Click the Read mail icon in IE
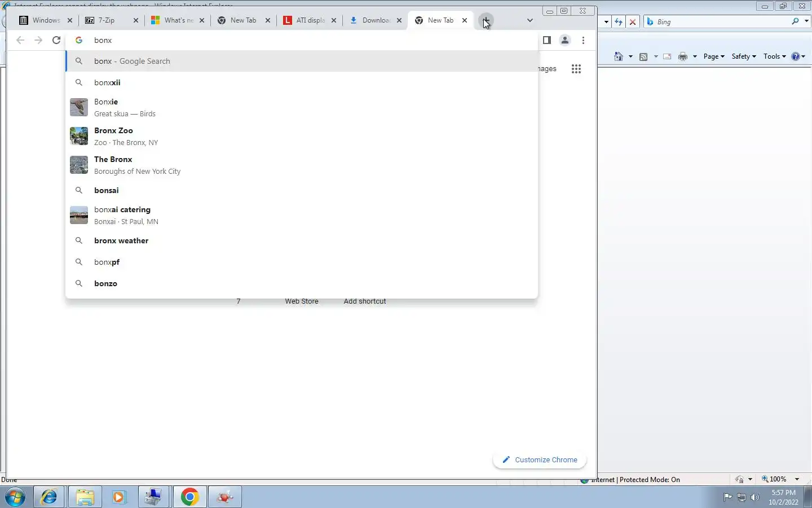Image resolution: width=812 pixels, height=508 pixels. coord(667,56)
